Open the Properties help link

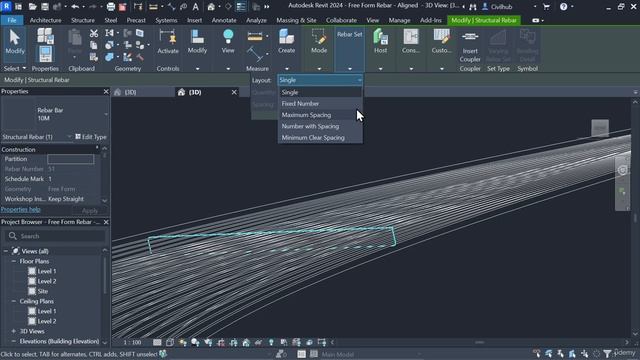[20, 209]
